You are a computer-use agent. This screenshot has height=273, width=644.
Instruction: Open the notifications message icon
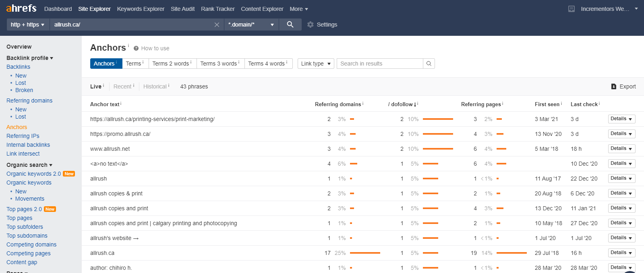coord(572,9)
